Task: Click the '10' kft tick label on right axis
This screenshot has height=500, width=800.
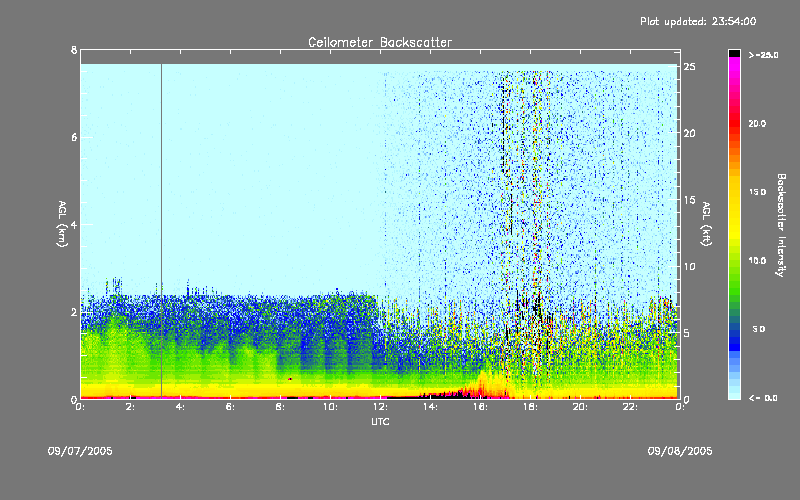Action: click(x=690, y=266)
